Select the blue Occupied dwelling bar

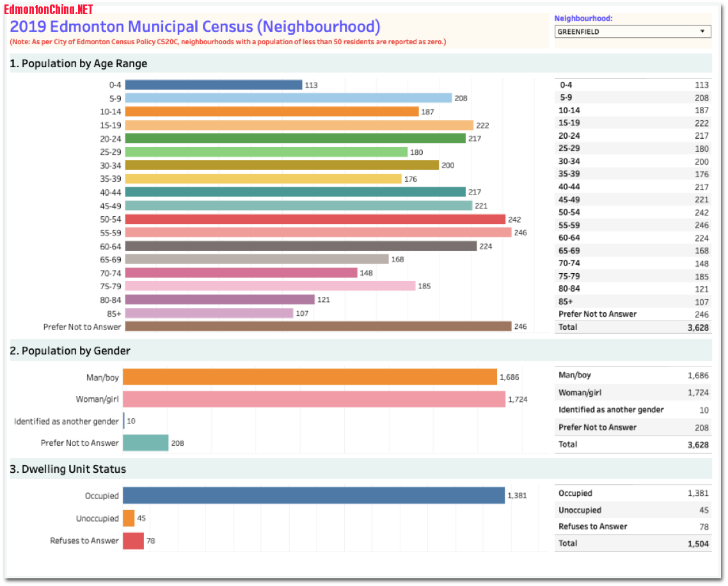pos(313,495)
